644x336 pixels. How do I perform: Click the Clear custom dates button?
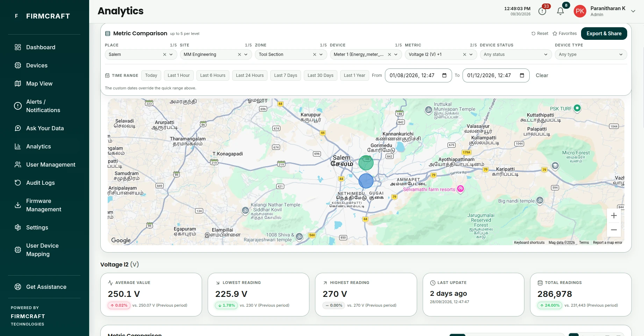[542, 75]
